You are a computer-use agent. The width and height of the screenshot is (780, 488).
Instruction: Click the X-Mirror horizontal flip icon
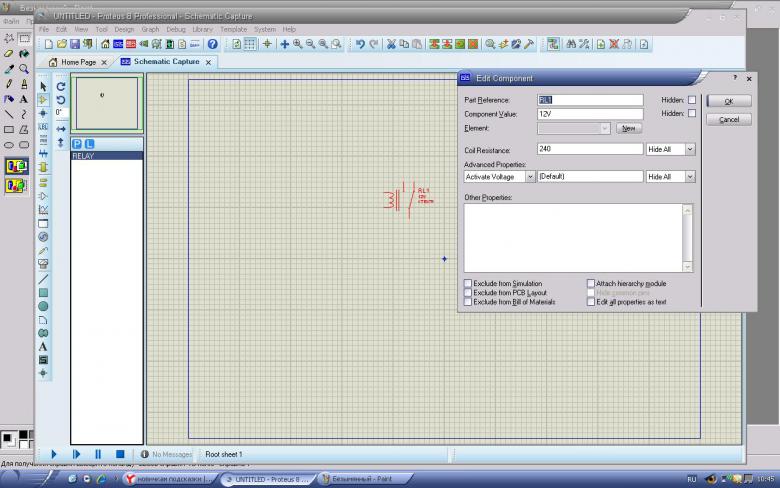click(61, 129)
